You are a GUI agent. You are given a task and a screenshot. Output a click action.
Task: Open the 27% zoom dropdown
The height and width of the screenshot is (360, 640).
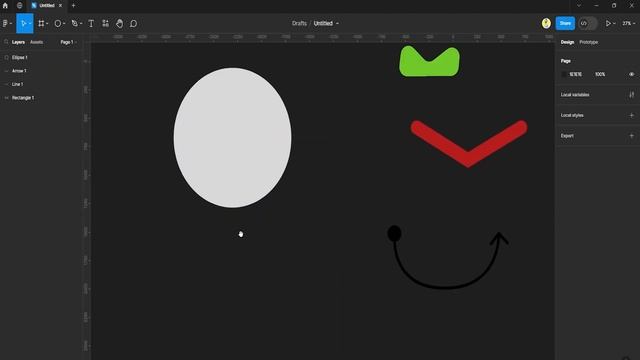point(629,24)
